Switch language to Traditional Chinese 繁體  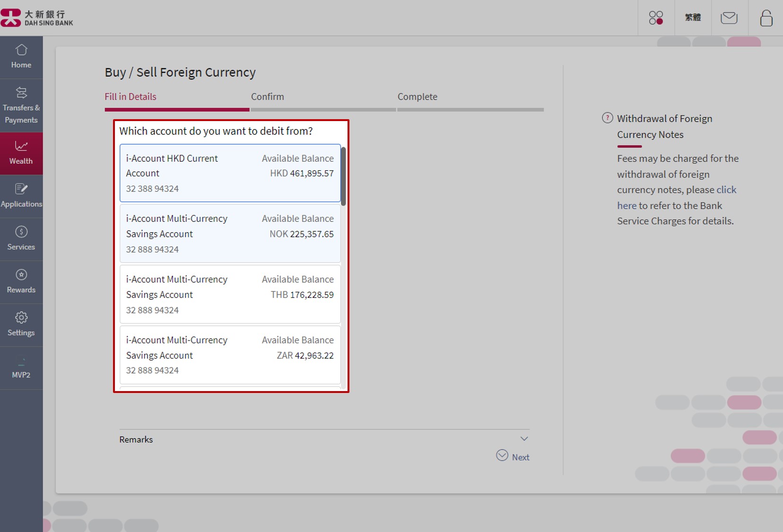[693, 17]
